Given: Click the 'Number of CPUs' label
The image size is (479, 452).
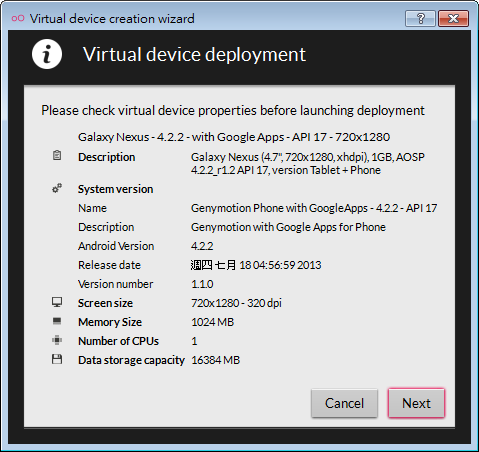Looking at the screenshot, I should [x=118, y=341].
